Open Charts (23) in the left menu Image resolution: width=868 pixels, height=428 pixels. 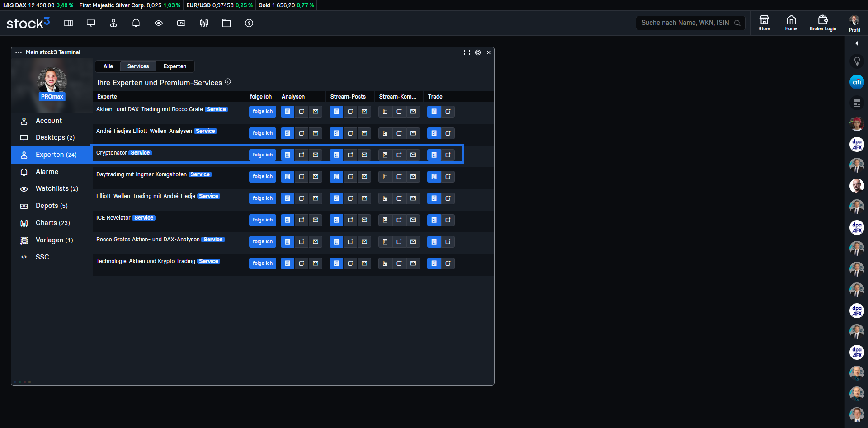(52, 223)
